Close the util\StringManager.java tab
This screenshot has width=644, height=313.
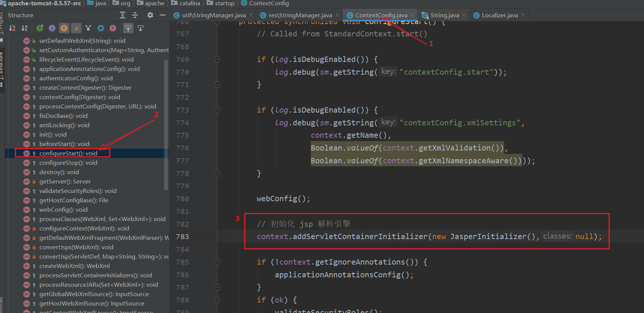click(x=251, y=15)
